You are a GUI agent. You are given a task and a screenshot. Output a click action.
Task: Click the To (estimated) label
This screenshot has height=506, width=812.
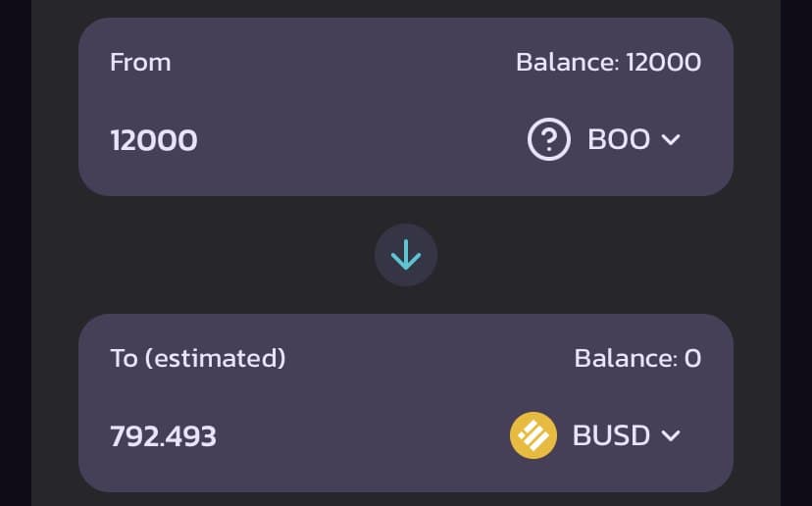(197, 358)
